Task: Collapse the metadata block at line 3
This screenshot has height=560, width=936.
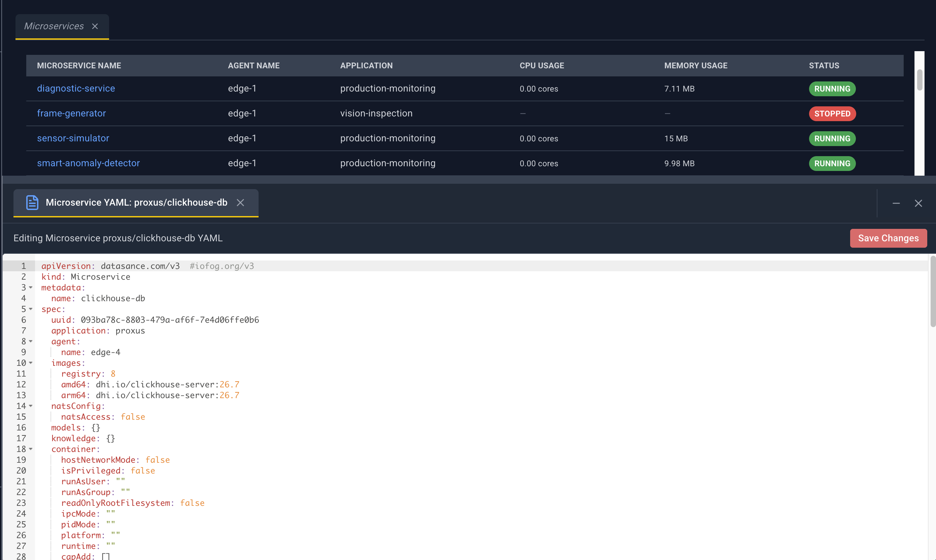Action: tap(31, 287)
